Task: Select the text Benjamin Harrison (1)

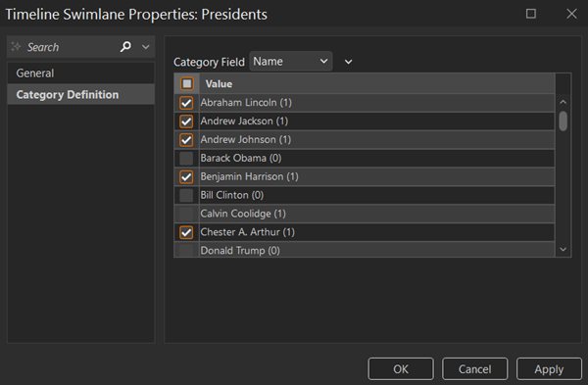Action: [x=249, y=176]
